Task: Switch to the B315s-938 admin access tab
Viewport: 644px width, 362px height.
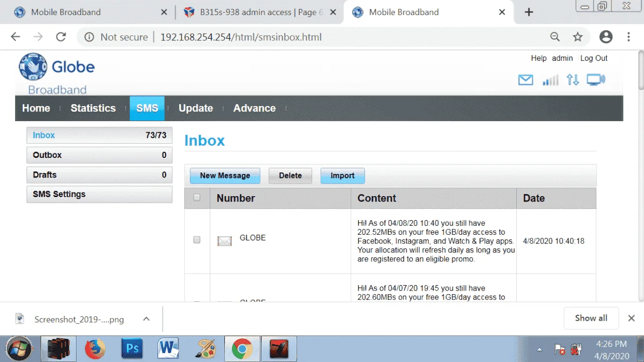Action: (x=260, y=12)
